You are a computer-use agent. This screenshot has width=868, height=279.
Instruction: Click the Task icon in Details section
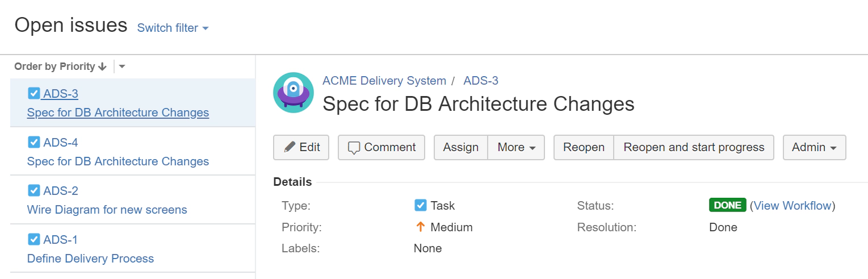click(x=421, y=206)
